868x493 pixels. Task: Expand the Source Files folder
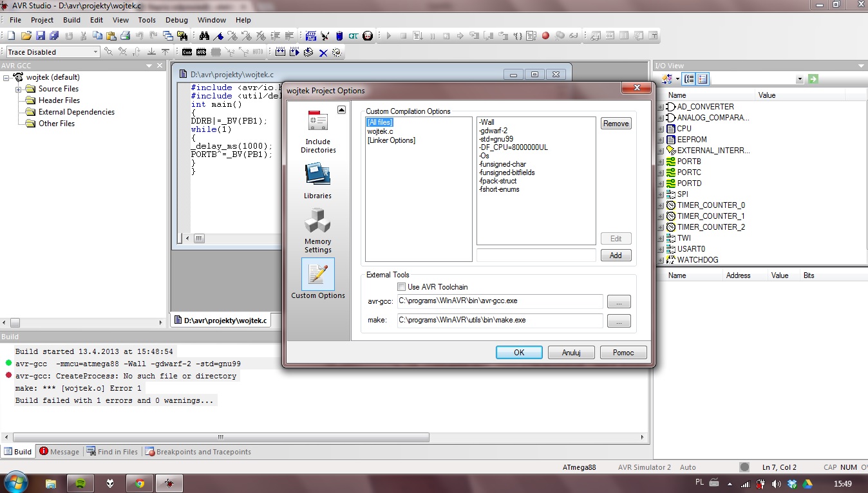click(19, 89)
